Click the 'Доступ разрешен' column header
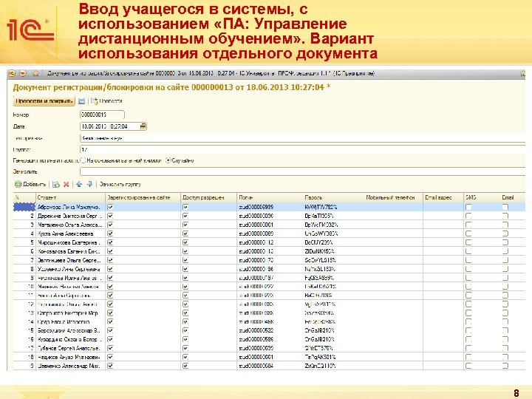This screenshot has height=399, width=532. (x=208, y=197)
